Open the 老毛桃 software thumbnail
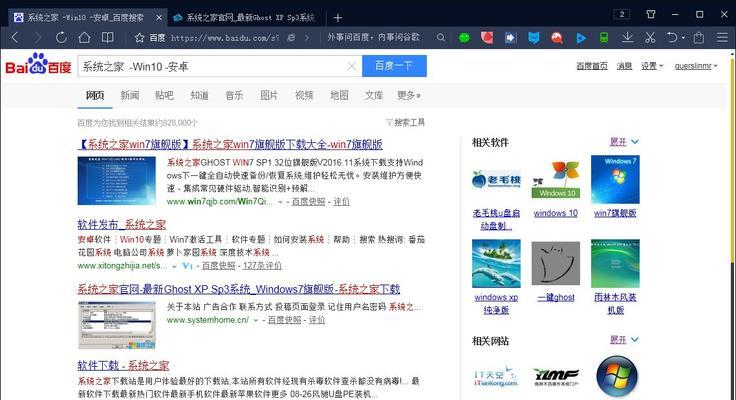This screenshot has width=736, height=400. pyautogui.click(x=496, y=180)
